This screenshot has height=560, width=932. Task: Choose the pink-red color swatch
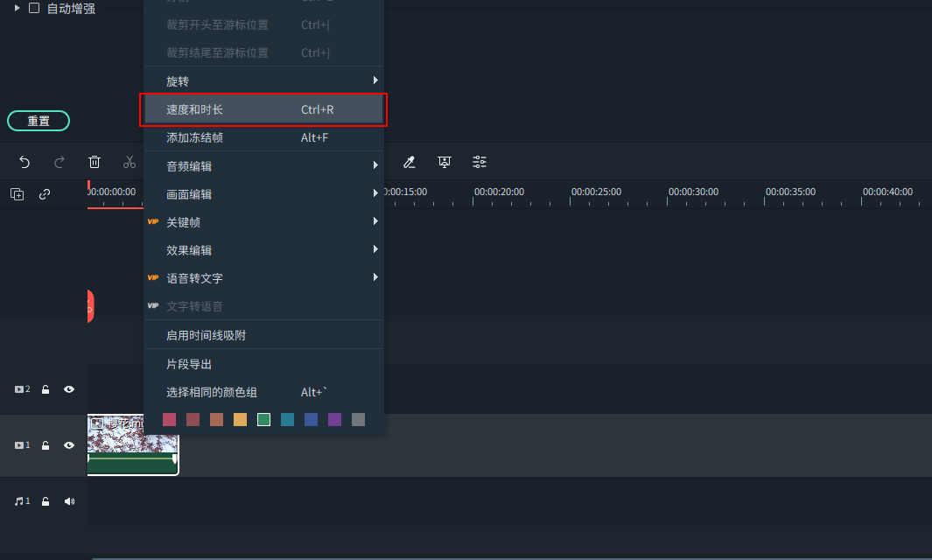[170, 420]
